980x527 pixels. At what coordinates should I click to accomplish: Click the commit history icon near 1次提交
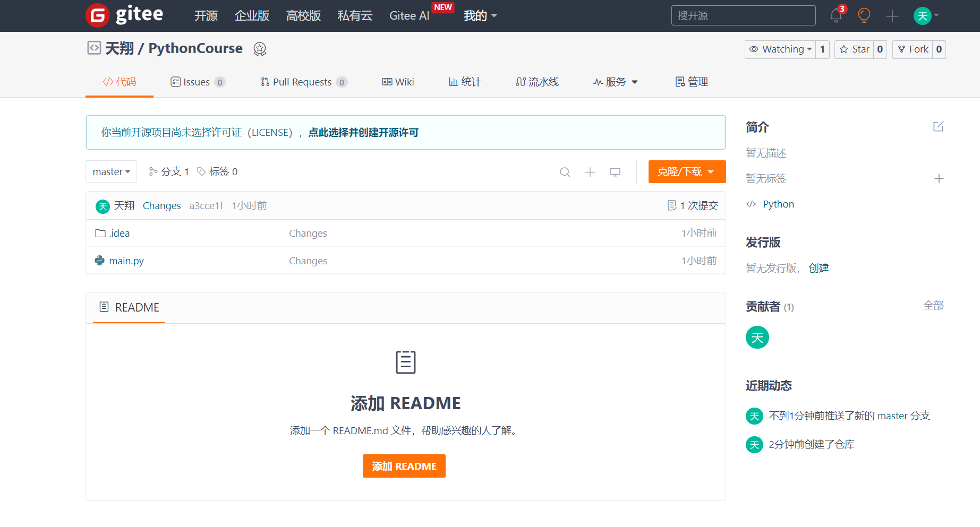click(x=671, y=205)
